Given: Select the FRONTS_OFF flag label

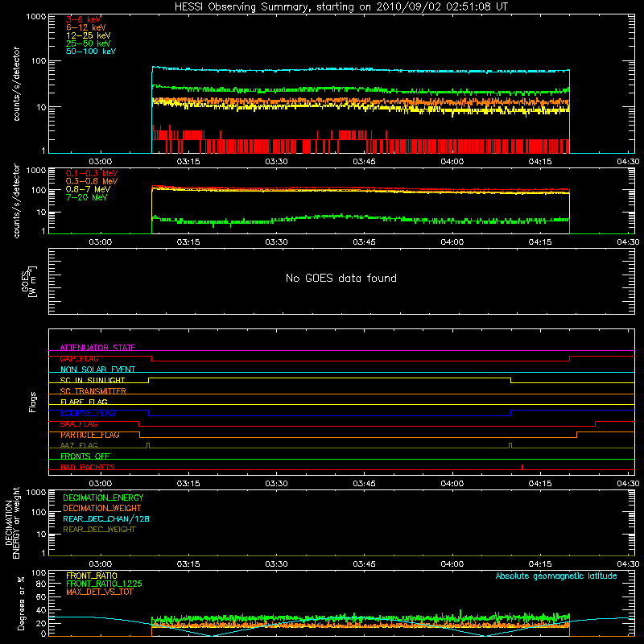Looking at the screenshot, I should click(85, 456).
